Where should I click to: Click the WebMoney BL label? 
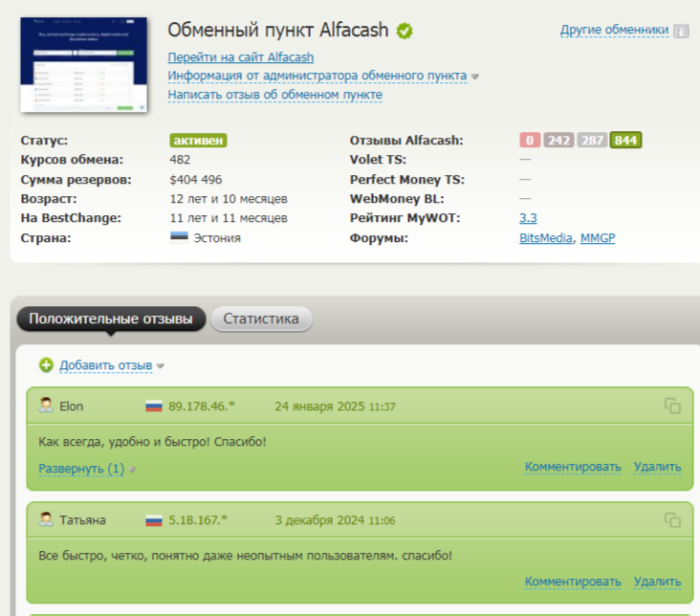click(x=397, y=199)
